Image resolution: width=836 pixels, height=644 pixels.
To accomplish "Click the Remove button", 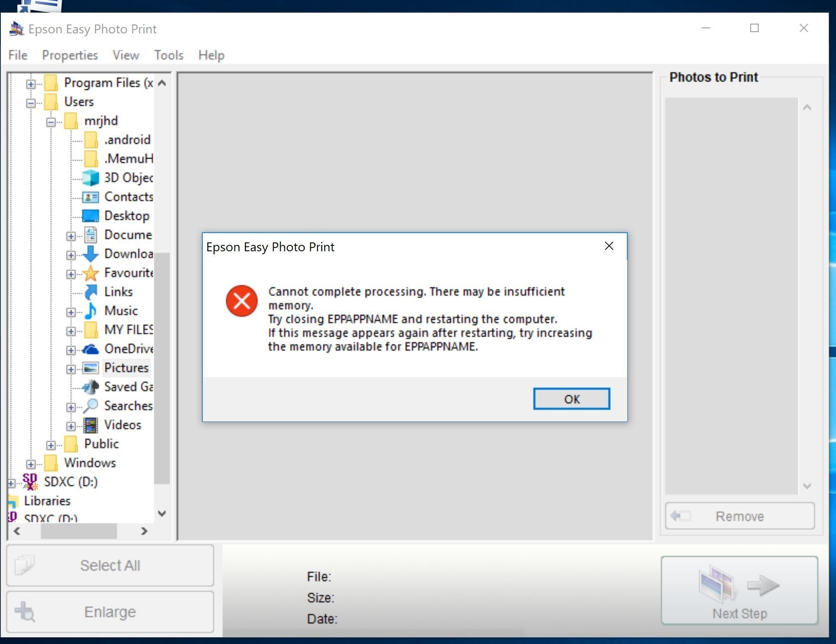I will tap(740, 516).
